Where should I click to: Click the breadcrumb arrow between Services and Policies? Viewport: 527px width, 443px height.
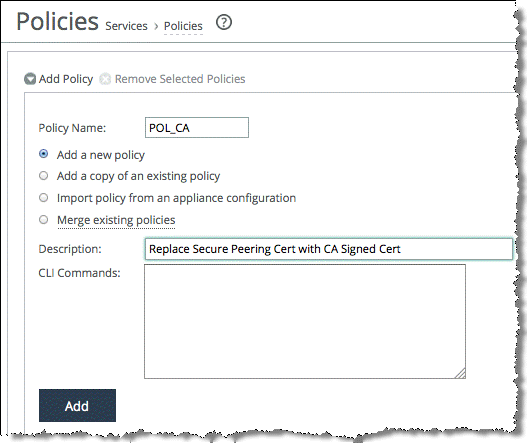pos(156,27)
